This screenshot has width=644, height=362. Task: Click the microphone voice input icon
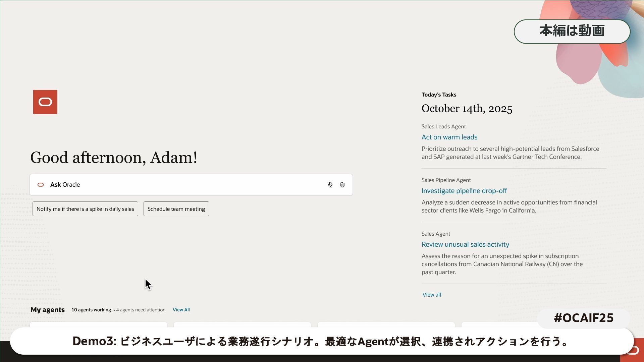coord(330,185)
